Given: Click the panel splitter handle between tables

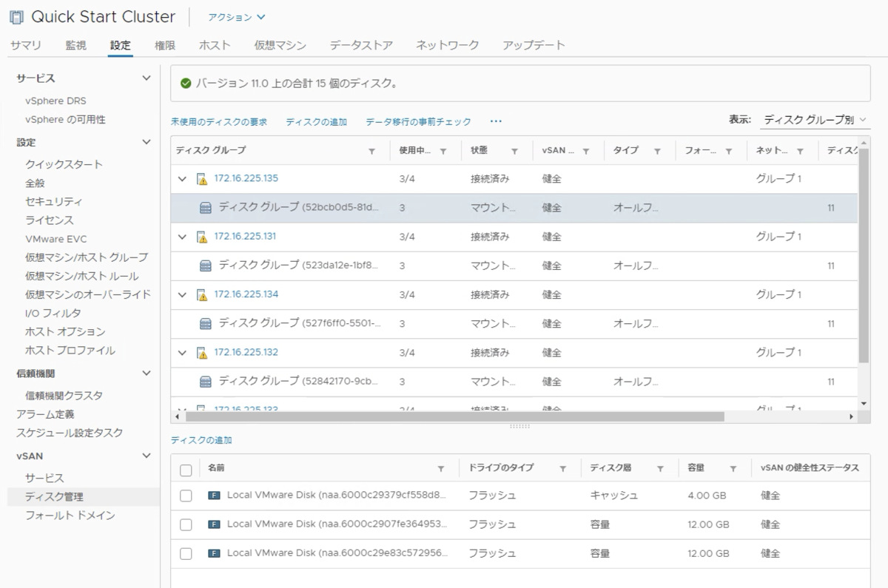Looking at the screenshot, I should coord(520,426).
